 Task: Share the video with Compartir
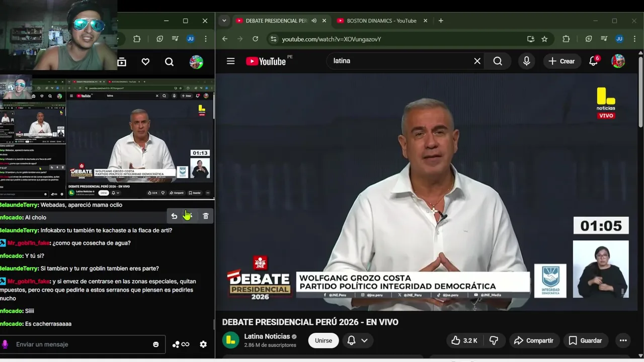click(534, 340)
